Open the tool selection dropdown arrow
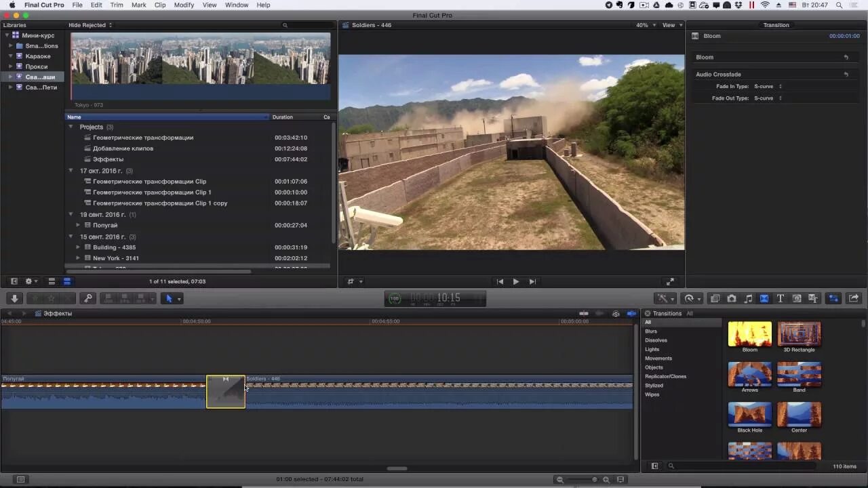 click(x=179, y=299)
